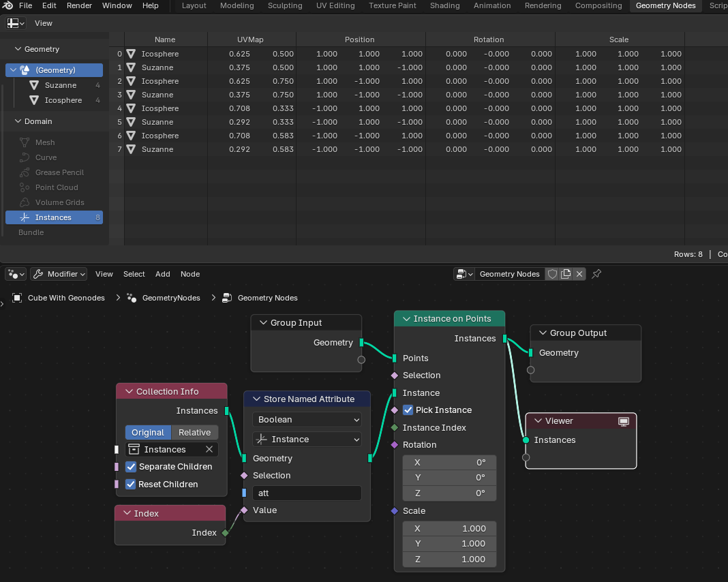Click the Viewer node's monitor icon
This screenshot has width=728, height=582.
click(624, 421)
